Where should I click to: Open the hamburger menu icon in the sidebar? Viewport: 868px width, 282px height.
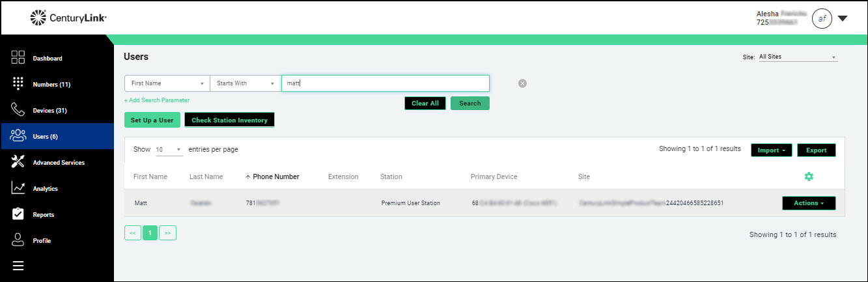18,266
